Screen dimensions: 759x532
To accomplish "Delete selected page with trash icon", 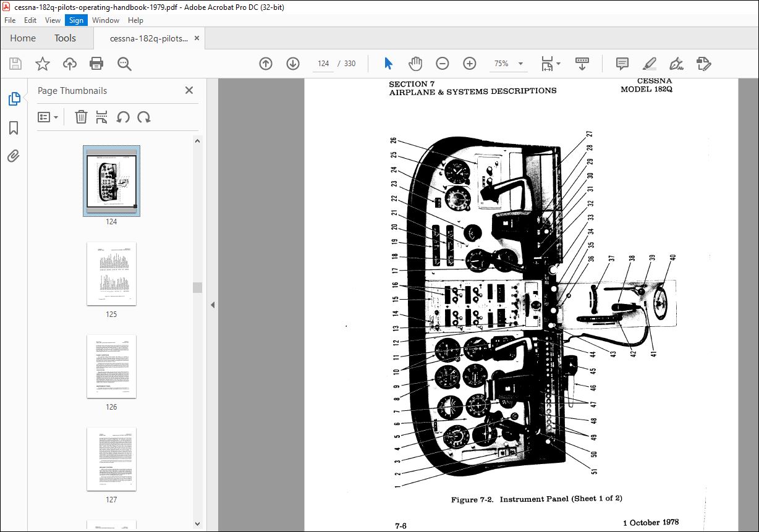I will (81, 117).
